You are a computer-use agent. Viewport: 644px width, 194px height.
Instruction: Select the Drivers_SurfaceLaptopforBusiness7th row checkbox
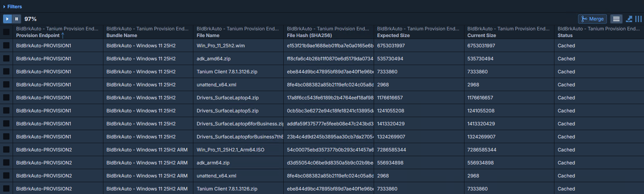click(6, 136)
